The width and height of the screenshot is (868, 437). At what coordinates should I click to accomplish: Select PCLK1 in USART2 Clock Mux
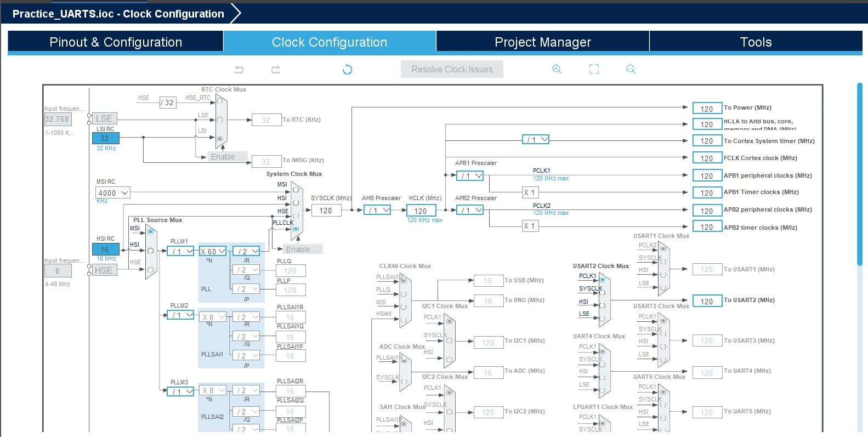602,280
